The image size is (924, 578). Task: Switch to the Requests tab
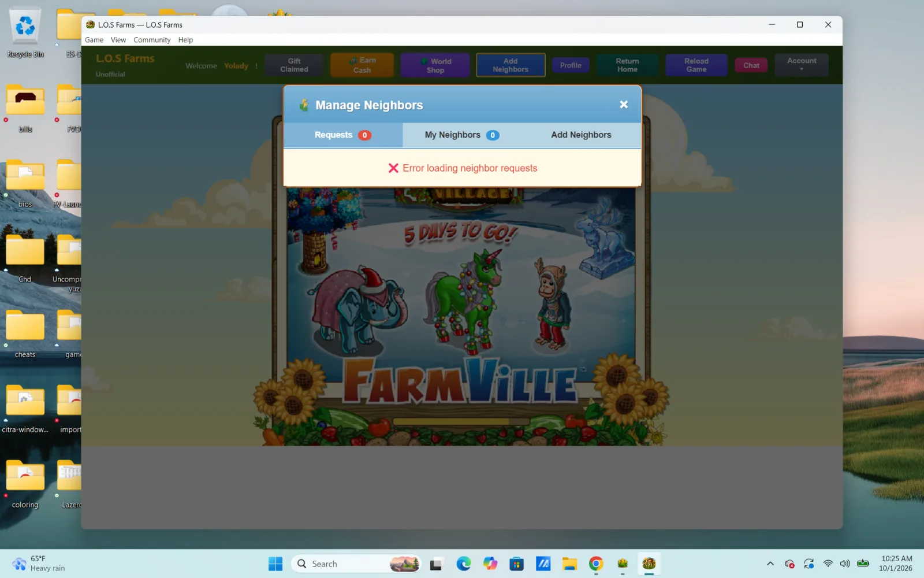point(343,135)
